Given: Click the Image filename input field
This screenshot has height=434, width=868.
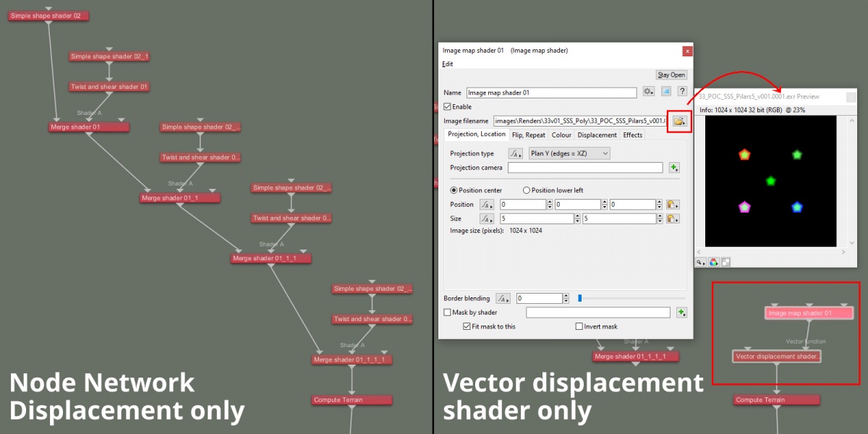Looking at the screenshot, I should 579,122.
